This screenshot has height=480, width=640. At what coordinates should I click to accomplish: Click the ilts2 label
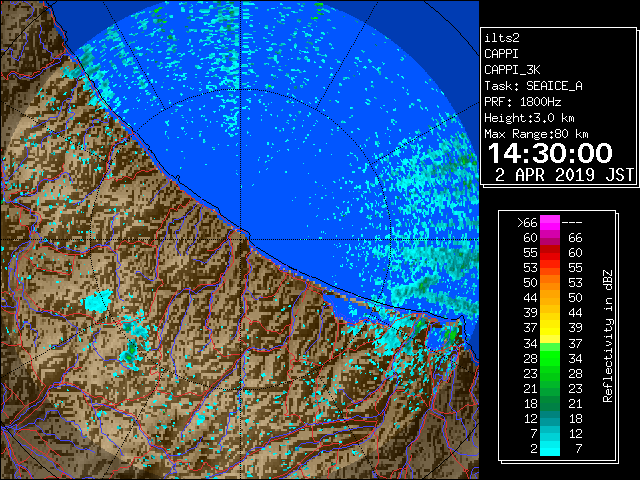(x=502, y=38)
